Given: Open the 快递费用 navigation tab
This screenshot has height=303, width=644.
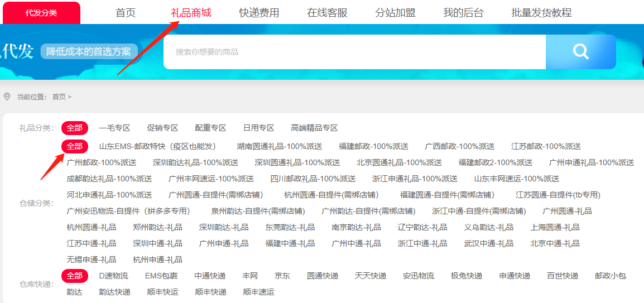Looking at the screenshot, I should (x=259, y=13).
